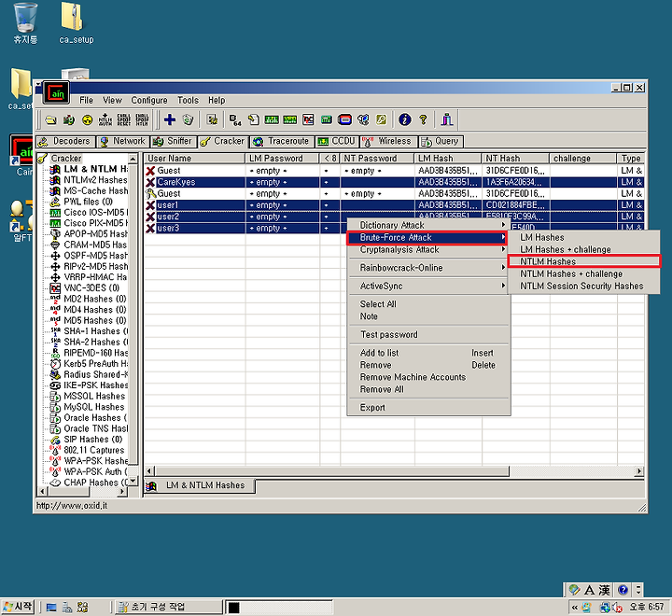The width and height of the screenshot is (672, 616).
Task: Open the Recycle Bin desktop icon
Action: 25,22
